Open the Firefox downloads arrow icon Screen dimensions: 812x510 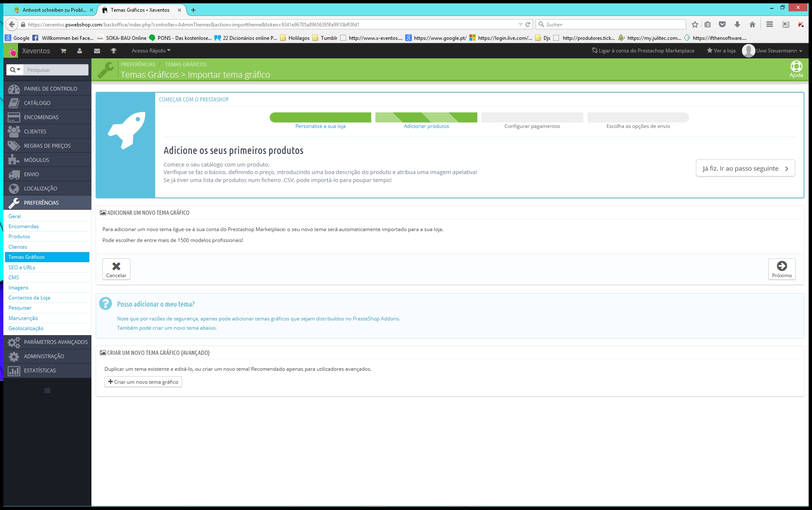pyautogui.click(x=737, y=24)
